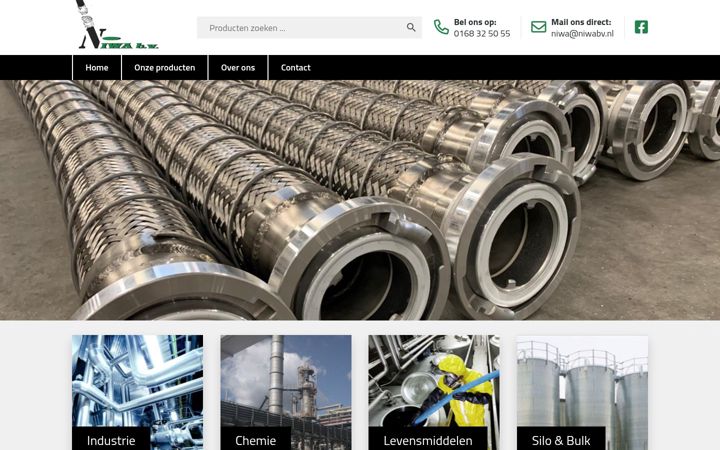Screen dimensions: 720x450
Task: Click the green phone icon
Action: click(x=441, y=27)
